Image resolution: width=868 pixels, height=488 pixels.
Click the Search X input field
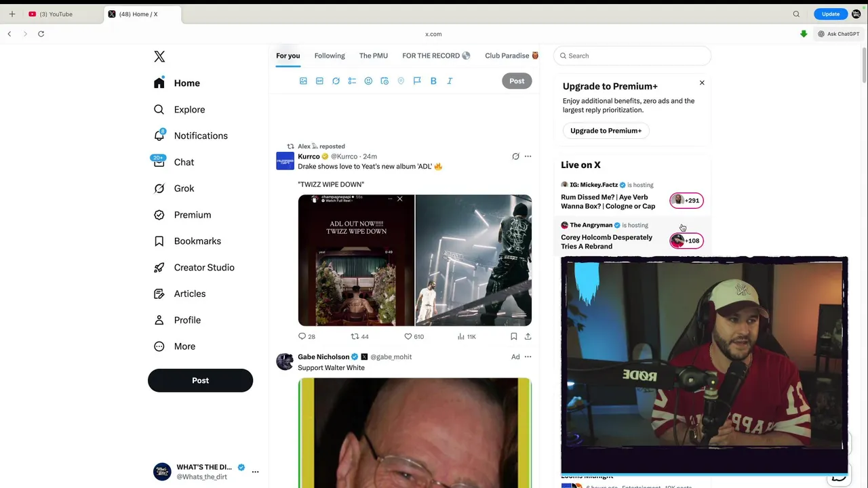coord(632,56)
